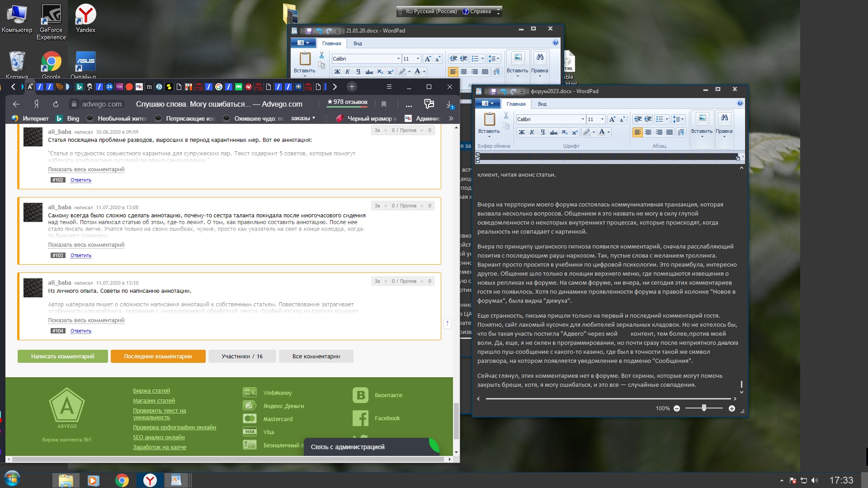Reload the Advego page
The image size is (868, 488).
pos(56,104)
